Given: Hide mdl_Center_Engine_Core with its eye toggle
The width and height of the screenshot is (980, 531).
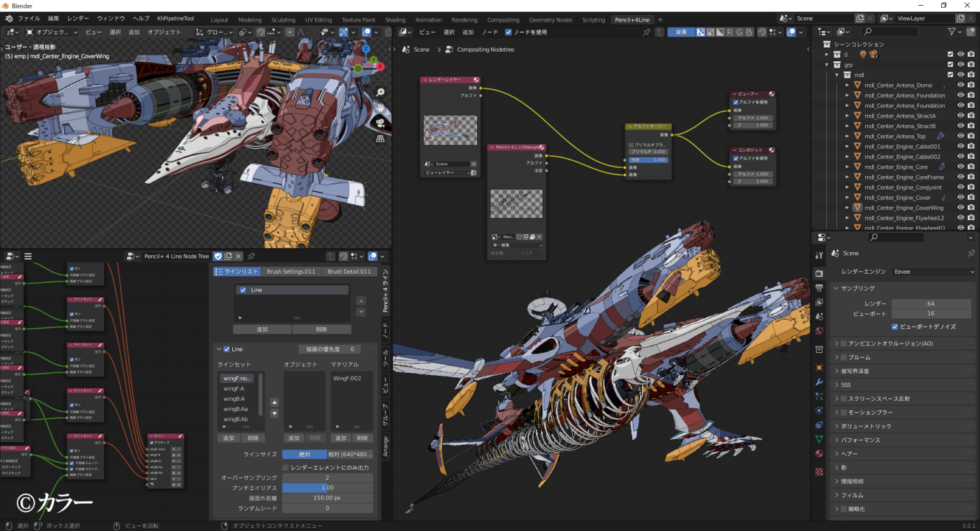Looking at the screenshot, I should (x=961, y=167).
